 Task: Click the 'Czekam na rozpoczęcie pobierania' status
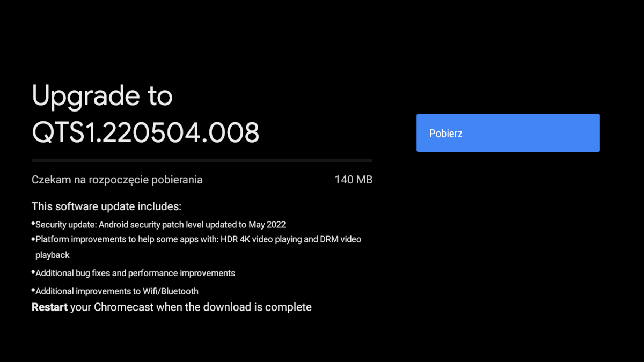[117, 180]
